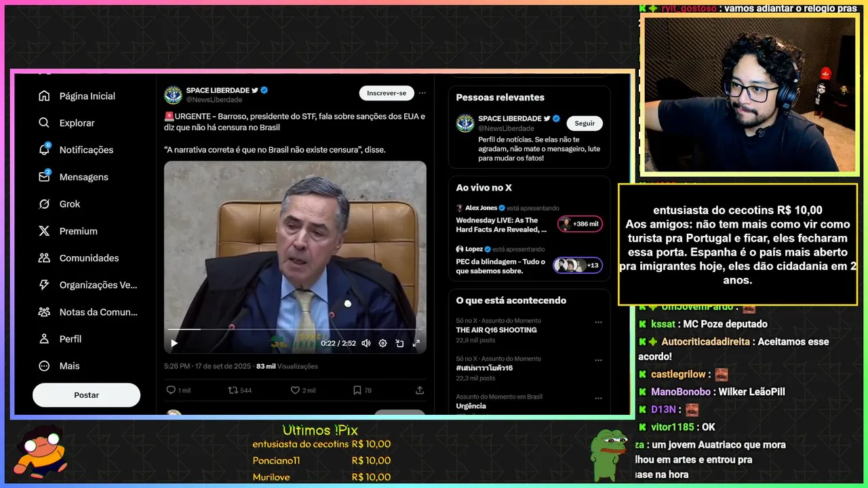
Task: Click the video progress bar
Action: (295, 329)
